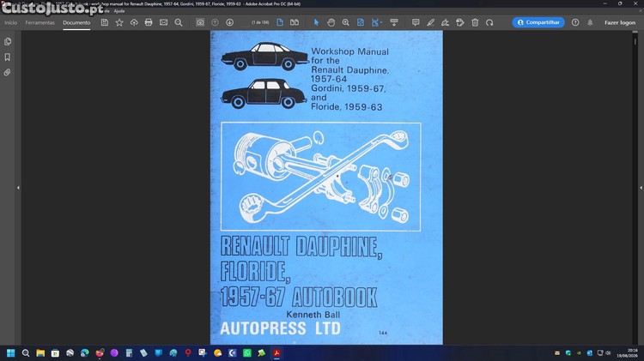The height and width of the screenshot is (361, 644).
Task: Open File Explorer from taskbar
Action: pyautogui.click(x=40, y=352)
